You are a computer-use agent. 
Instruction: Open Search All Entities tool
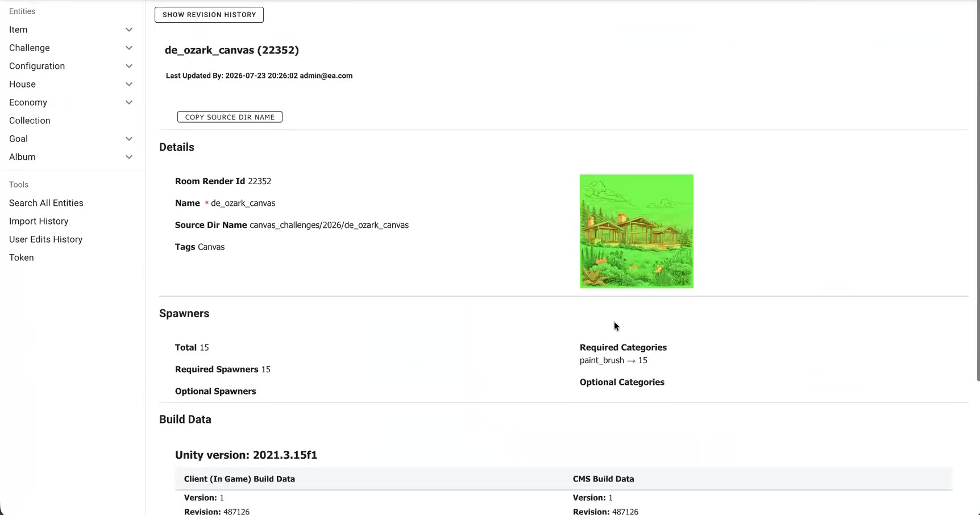[x=46, y=203]
